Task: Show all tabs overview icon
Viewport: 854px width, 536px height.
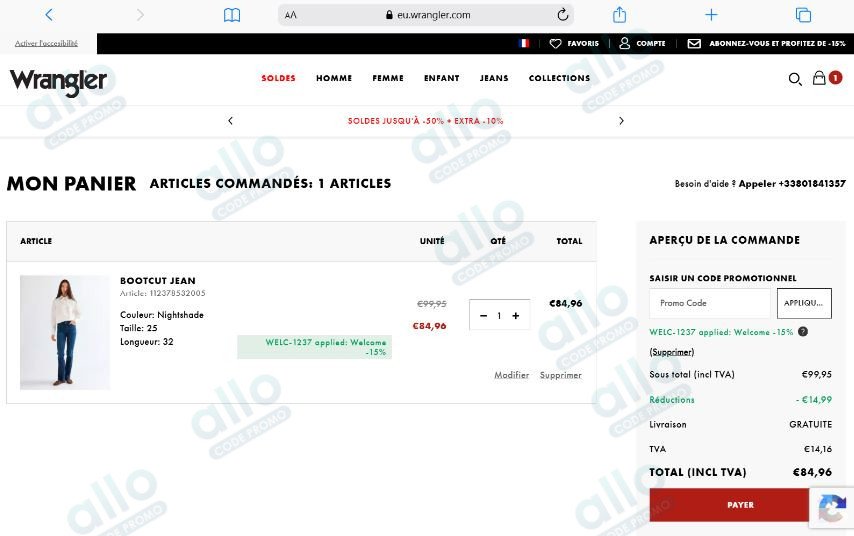Action: coord(803,15)
